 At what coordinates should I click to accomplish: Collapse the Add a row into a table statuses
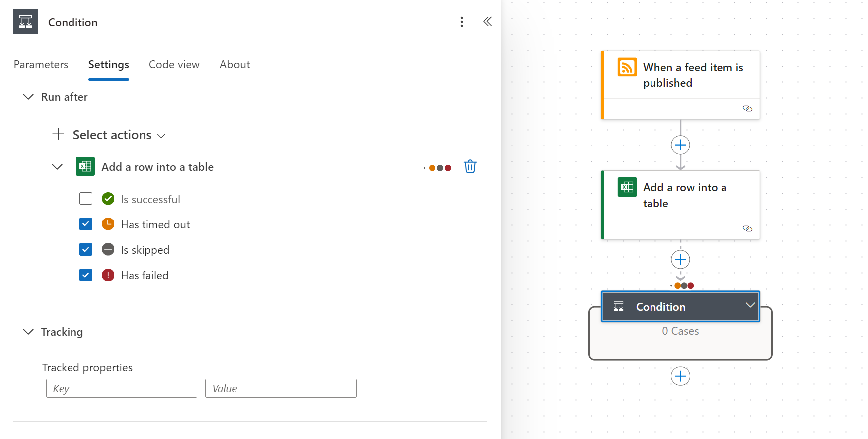pyautogui.click(x=57, y=167)
